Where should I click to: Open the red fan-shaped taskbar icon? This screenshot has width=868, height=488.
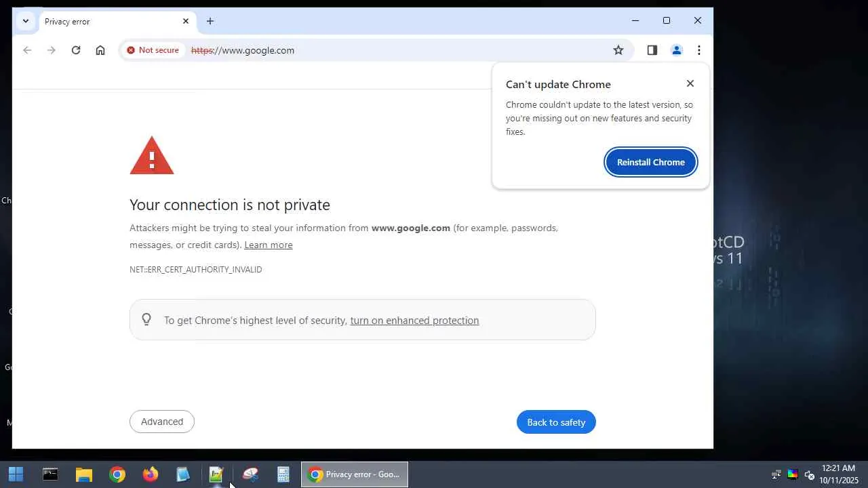click(x=250, y=474)
